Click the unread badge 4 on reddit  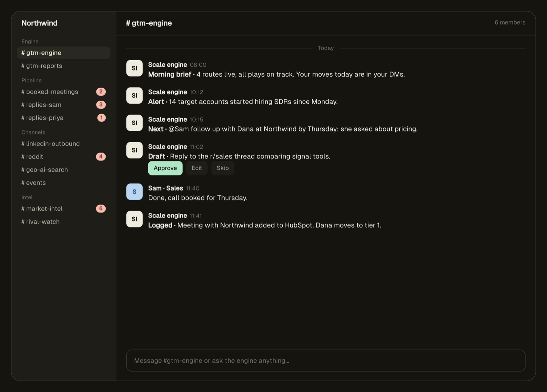point(101,157)
